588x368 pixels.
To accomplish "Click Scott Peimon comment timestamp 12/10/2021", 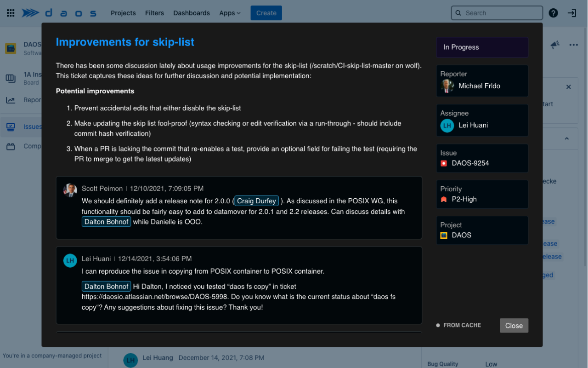I will point(167,189).
